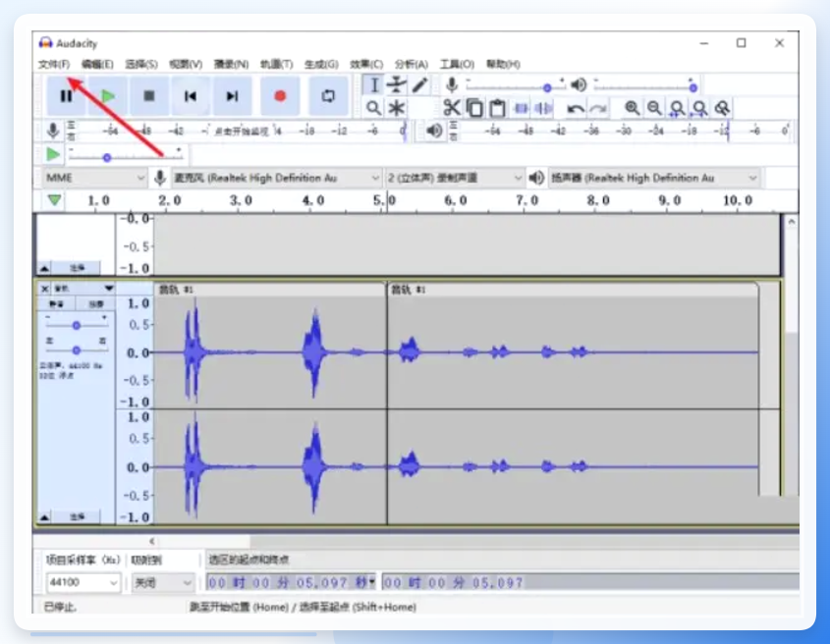The width and height of the screenshot is (830, 644).
Task: Select the Multi-tool asterisk icon
Action: (x=397, y=108)
